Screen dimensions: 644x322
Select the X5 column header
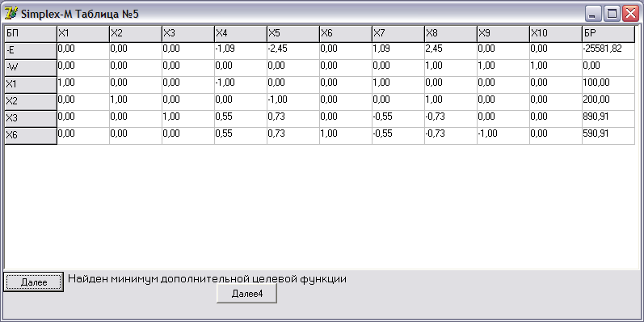pos(293,34)
